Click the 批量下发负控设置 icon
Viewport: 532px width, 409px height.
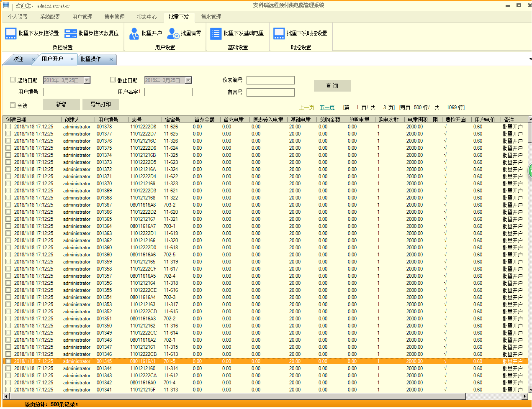pos(11,33)
